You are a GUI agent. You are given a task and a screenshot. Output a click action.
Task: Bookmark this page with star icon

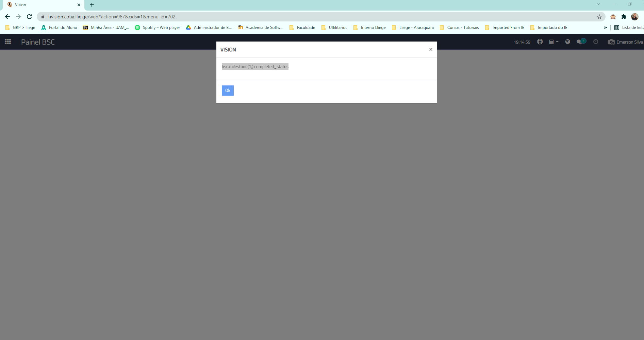click(599, 17)
